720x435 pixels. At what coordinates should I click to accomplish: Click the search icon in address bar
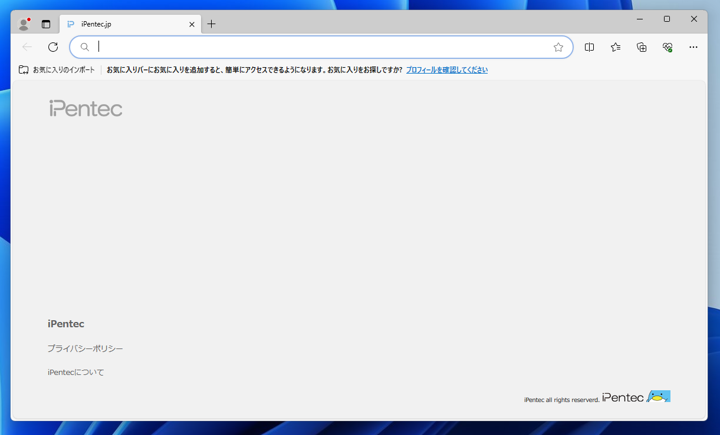click(x=84, y=47)
